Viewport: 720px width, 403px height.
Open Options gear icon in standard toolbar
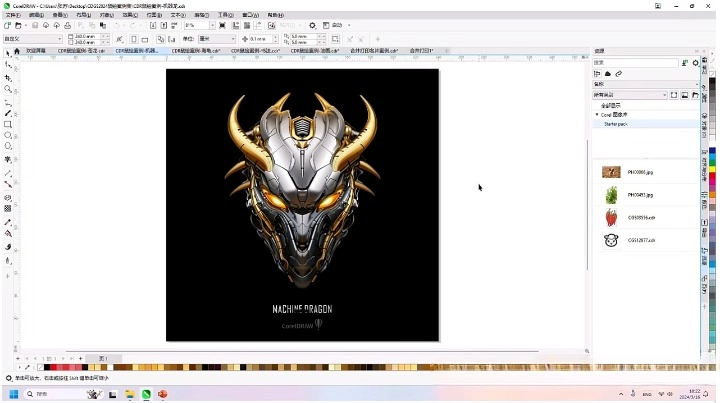coord(312,25)
